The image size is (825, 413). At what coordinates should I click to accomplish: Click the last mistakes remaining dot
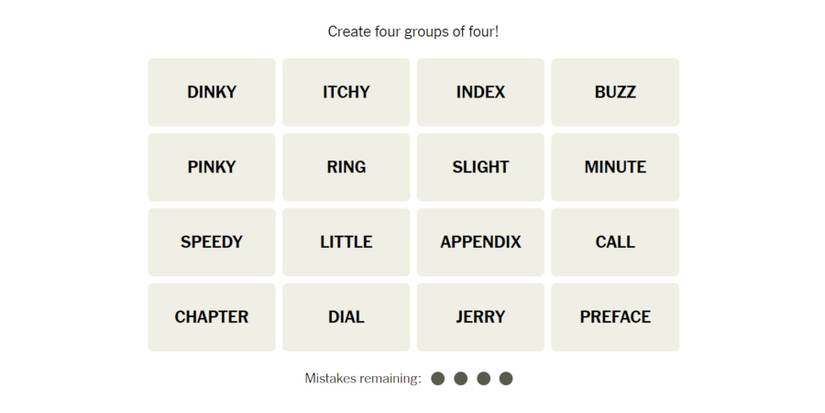506,378
